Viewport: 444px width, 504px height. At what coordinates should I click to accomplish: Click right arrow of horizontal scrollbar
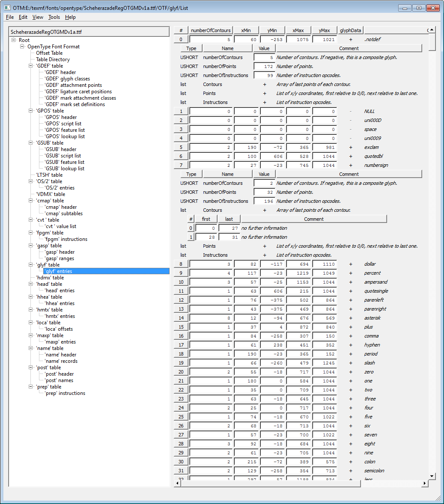pyautogui.click(x=425, y=483)
